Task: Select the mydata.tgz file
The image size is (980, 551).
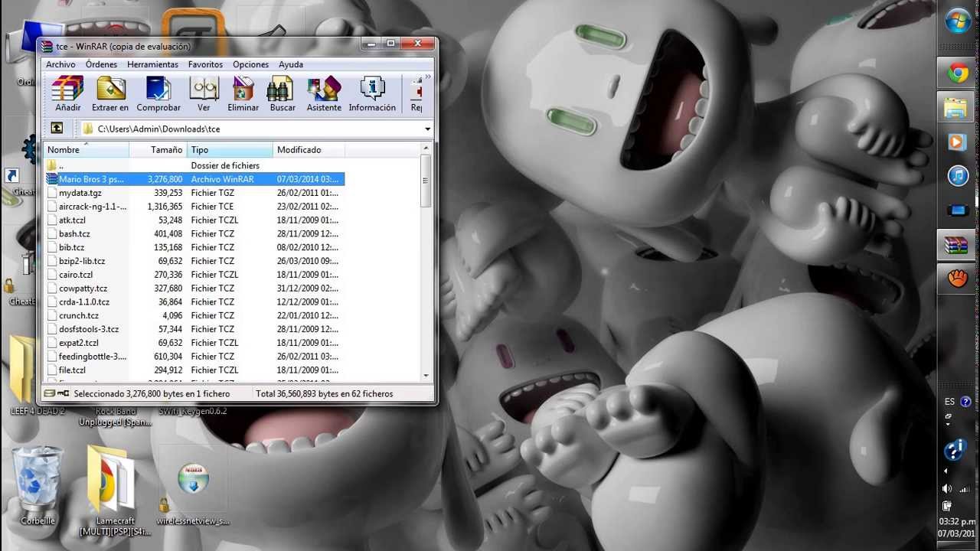Action: 194,193
